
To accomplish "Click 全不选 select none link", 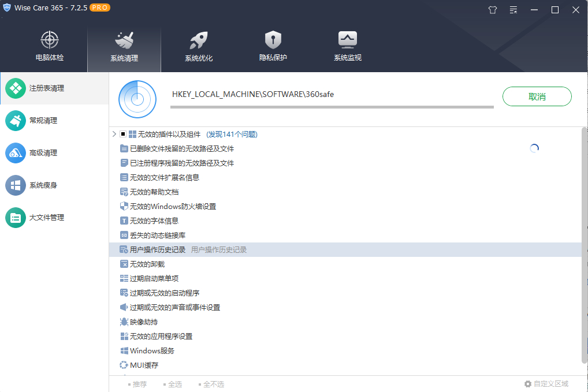I will (211, 384).
